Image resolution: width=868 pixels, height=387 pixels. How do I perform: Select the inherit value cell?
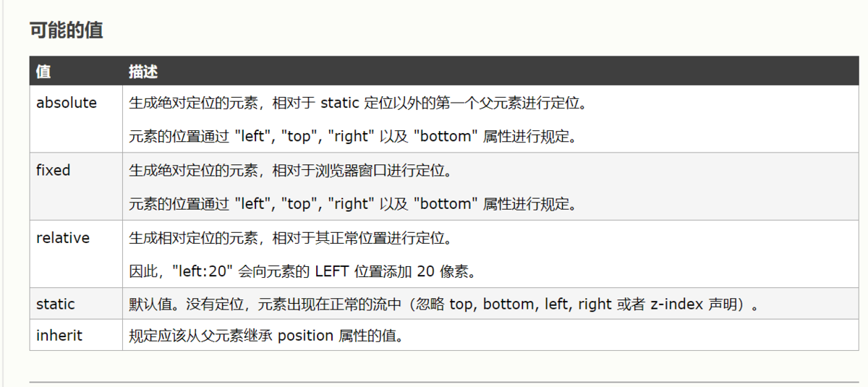(x=59, y=336)
